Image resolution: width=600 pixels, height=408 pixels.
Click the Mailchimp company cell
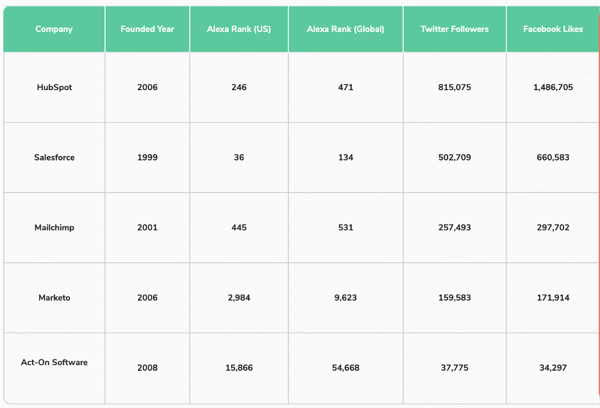coord(53,228)
